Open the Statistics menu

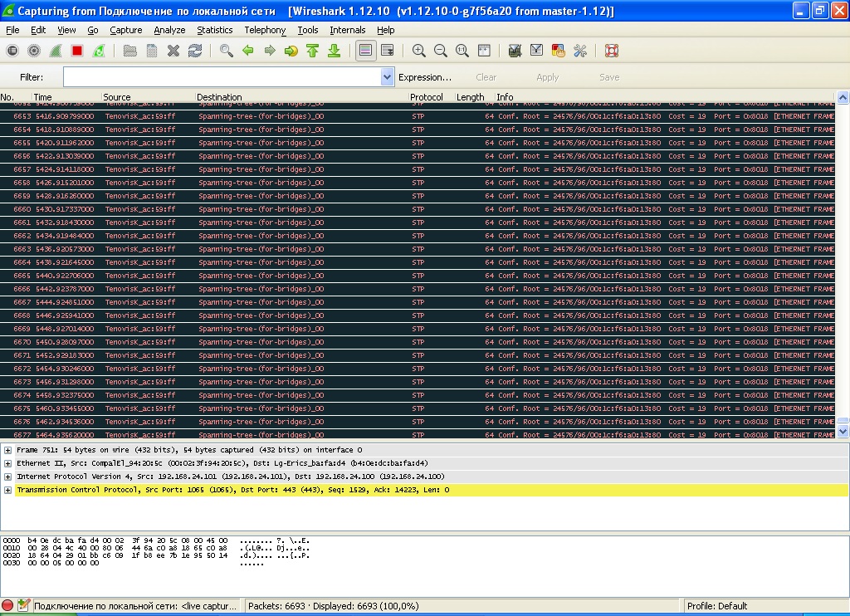pos(214,30)
